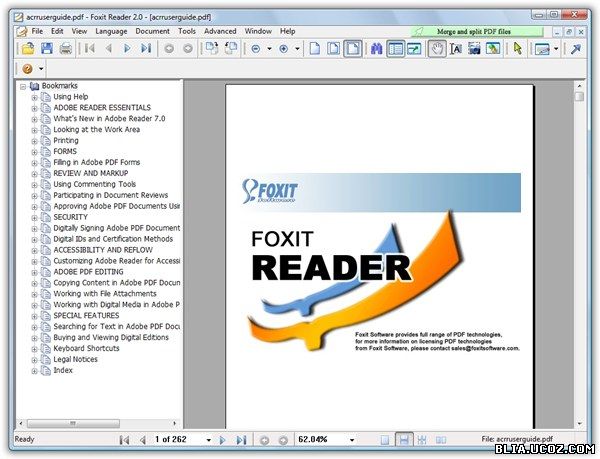Click the Zoom Out minus icon
Screen dimensions: 600x459
(x=256, y=49)
